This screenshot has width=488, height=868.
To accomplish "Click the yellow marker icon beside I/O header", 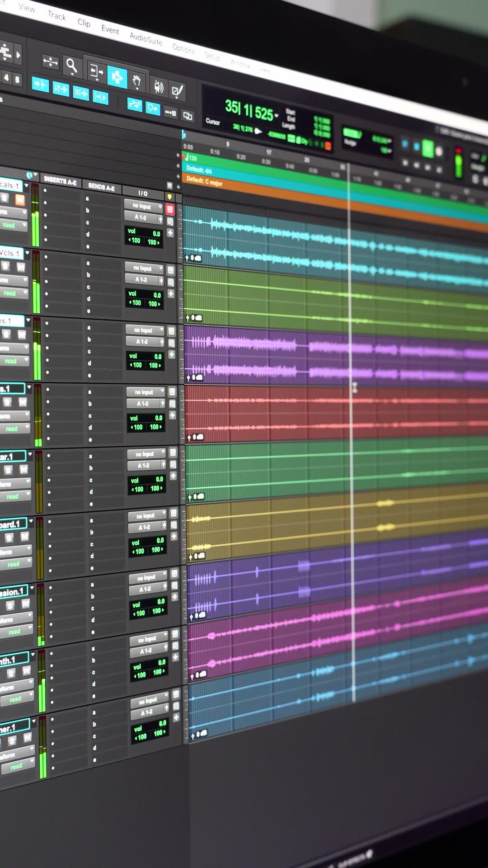I will click(169, 197).
